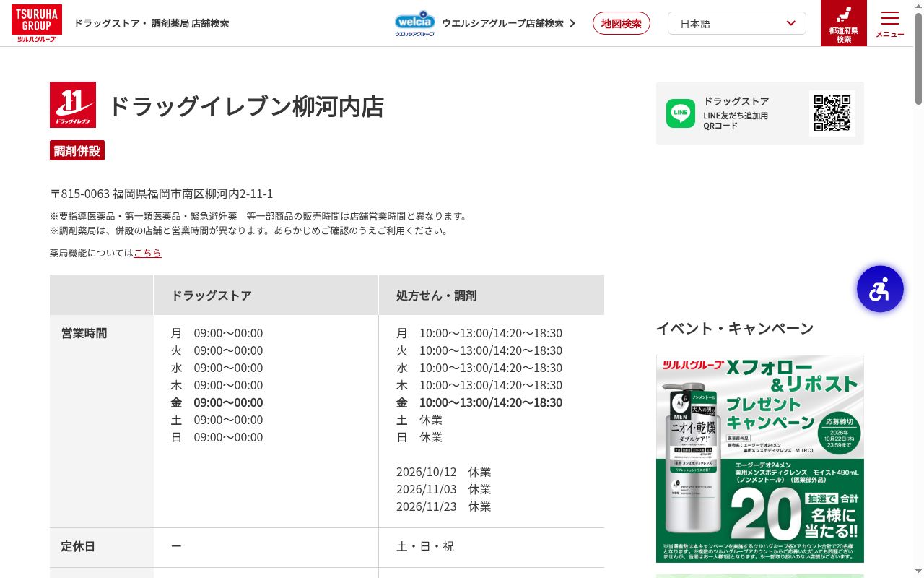Click the 2026/10/12 休業 closure entry
The image size is (924, 578).
(444, 472)
